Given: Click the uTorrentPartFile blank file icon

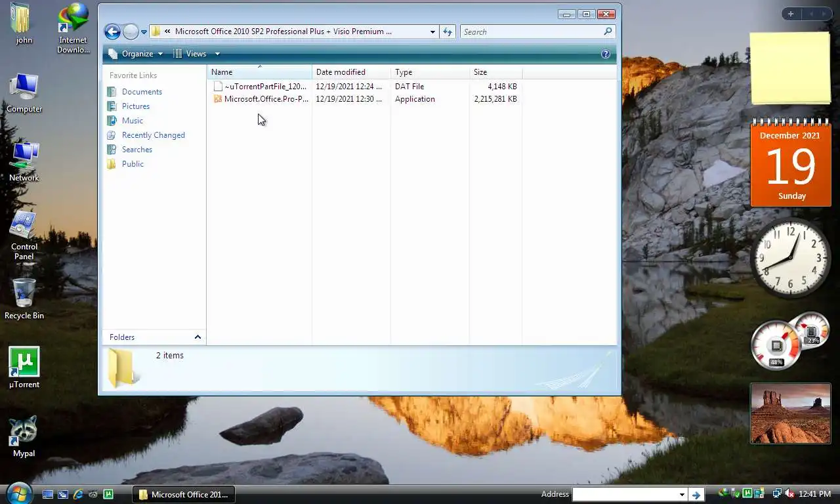Looking at the screenshot, I should point(218,87).
